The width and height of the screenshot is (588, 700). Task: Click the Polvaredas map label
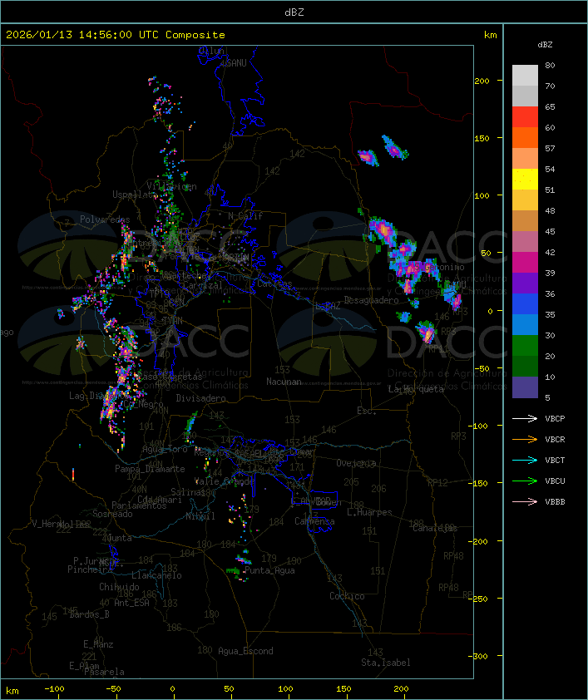tap(105, 219)
